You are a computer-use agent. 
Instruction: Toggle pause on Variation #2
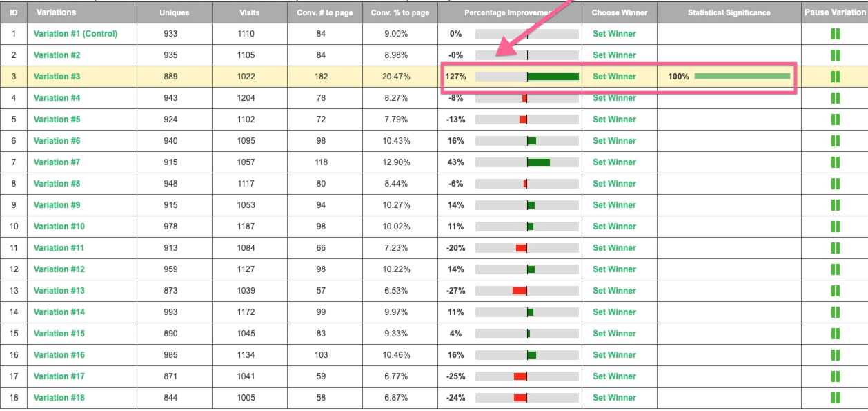point(835,55)
